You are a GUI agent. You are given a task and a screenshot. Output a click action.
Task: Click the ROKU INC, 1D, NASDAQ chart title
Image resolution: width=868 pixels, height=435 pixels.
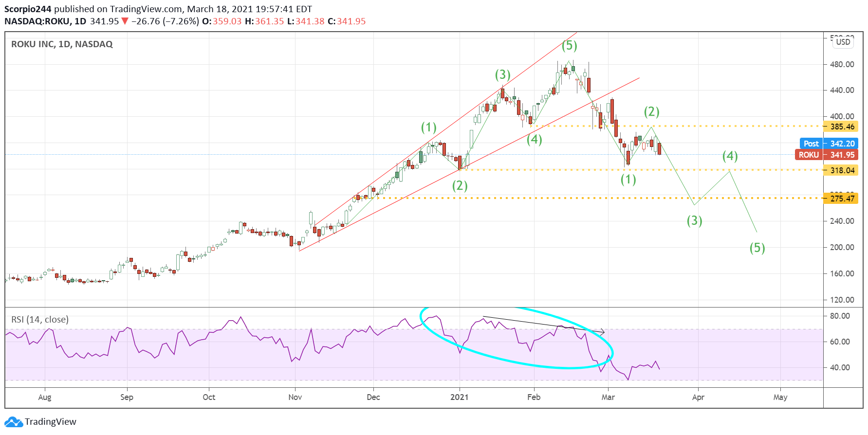point(62,44)
